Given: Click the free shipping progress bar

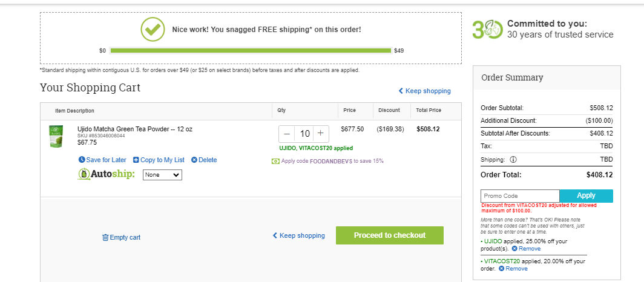Looking at the screenshot, I should pyautogui.click(x=251, y=50).
